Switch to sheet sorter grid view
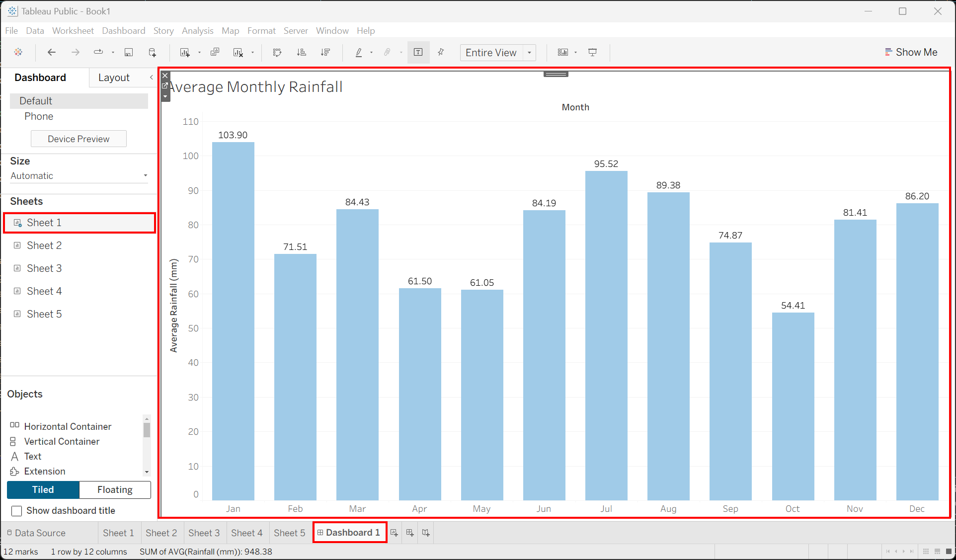The image size is (956, 560). click(x=926, y=552)
